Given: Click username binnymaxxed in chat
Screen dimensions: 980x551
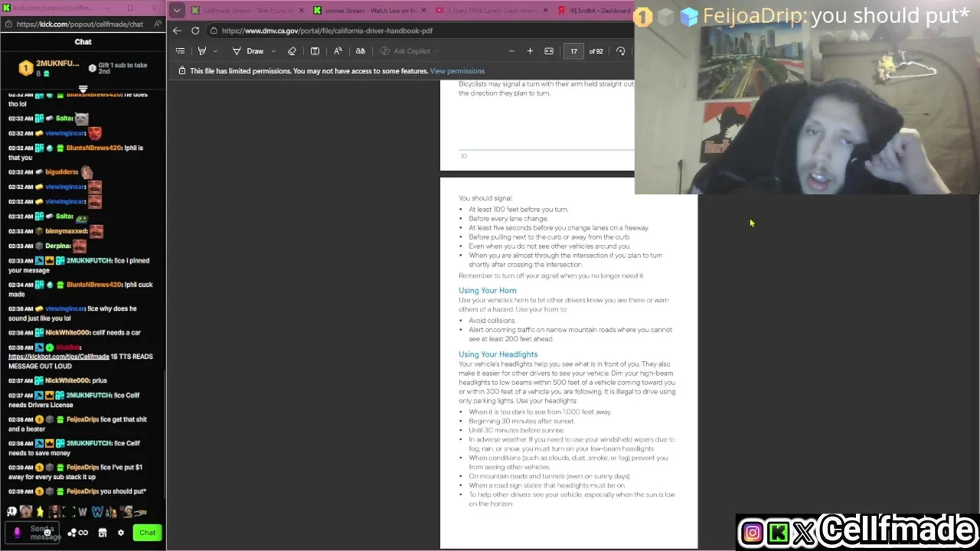Looking at the screenshot, I should tap(66, 231).
